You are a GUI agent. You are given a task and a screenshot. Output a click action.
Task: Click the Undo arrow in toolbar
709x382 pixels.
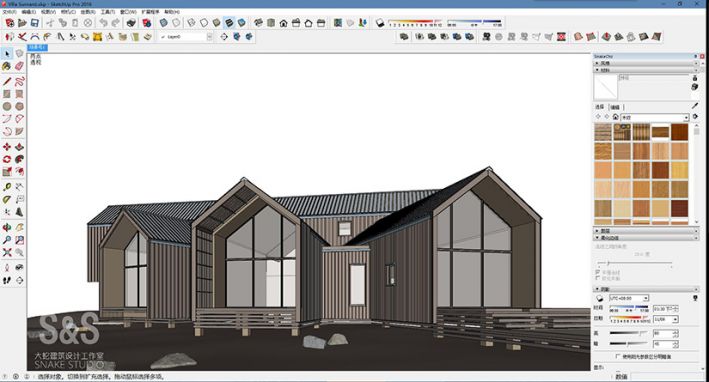click(104, 23)
